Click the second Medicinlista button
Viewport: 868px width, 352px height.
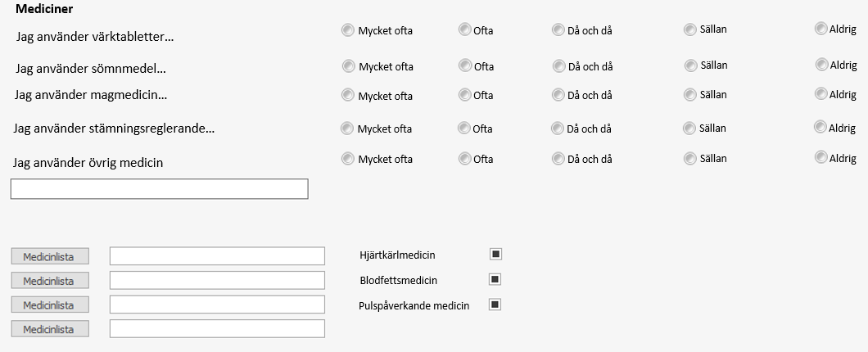tap(50, 281)
